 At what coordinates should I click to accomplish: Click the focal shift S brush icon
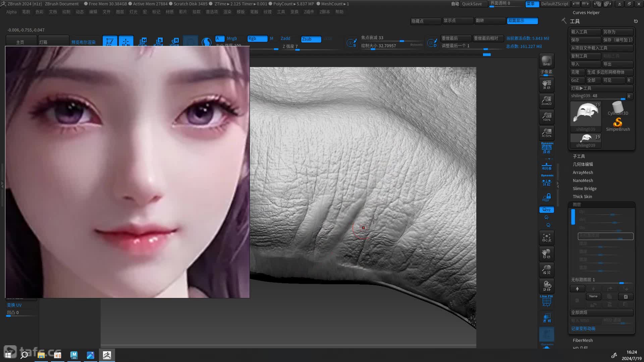(352, 43)
